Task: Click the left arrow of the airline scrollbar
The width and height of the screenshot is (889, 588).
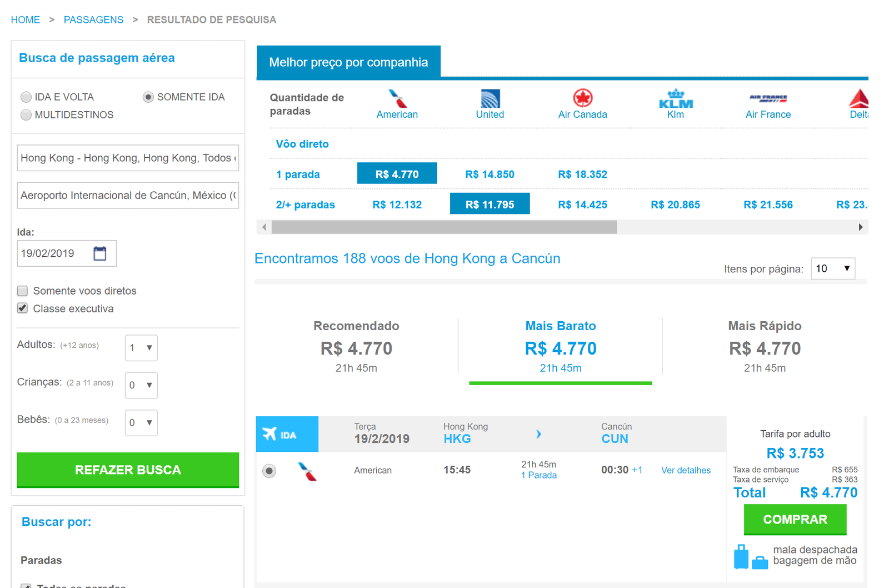Action: [x=264, y=227]
